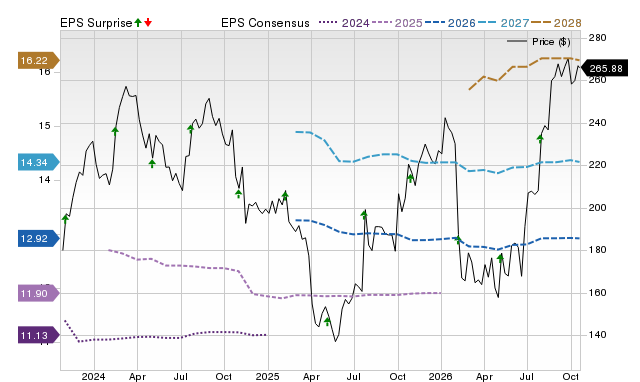Screen dimensions: 640x382
Task: Select the EPS surprise arrow for November 2024
Action: tap(238, 194)
